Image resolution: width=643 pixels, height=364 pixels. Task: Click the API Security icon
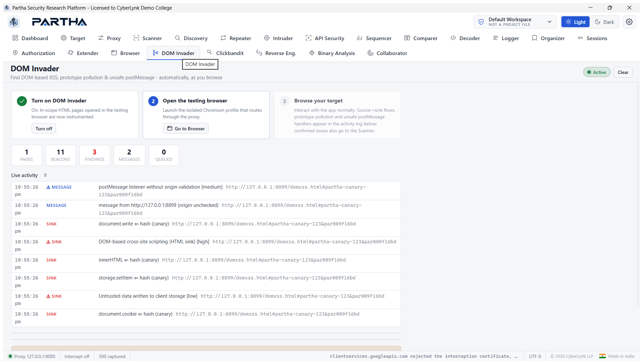click(x=309, y=38)
